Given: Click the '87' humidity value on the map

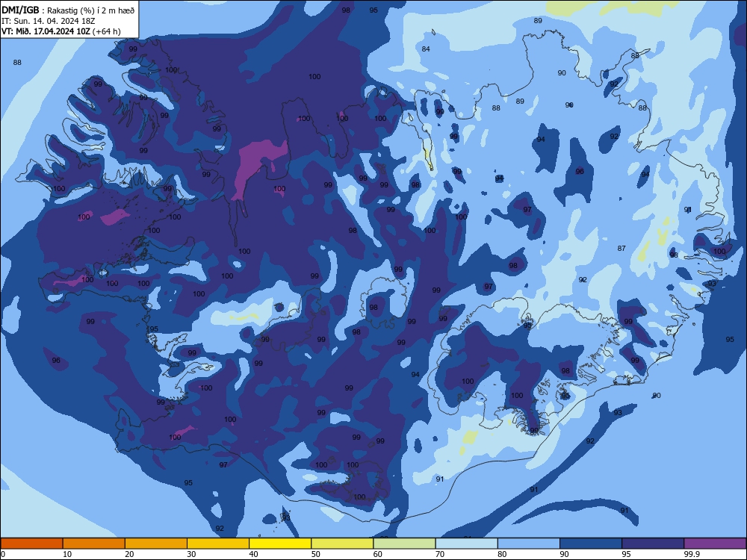Looking at the screenshot, I should click(x=622, y=248).
